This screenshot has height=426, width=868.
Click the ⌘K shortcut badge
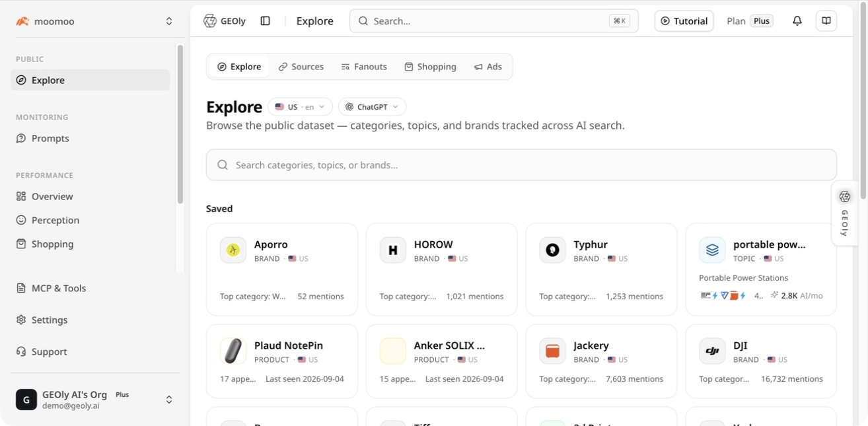point(620,21)
